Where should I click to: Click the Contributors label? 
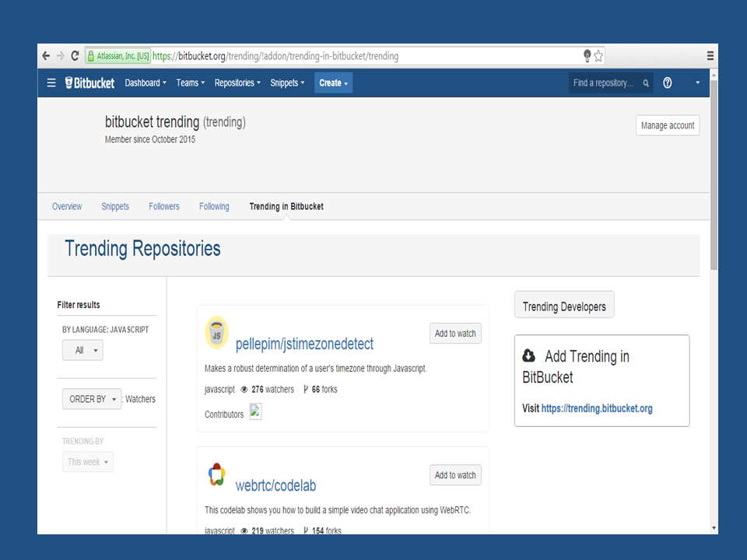click(224, 415)
